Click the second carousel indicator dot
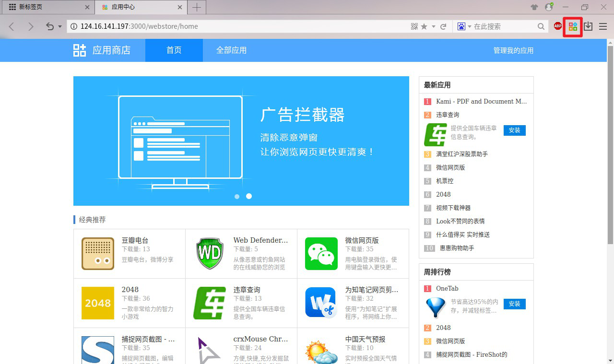Image resolution: width=614 pixels, height=364 pixels. tap(248, 196)
